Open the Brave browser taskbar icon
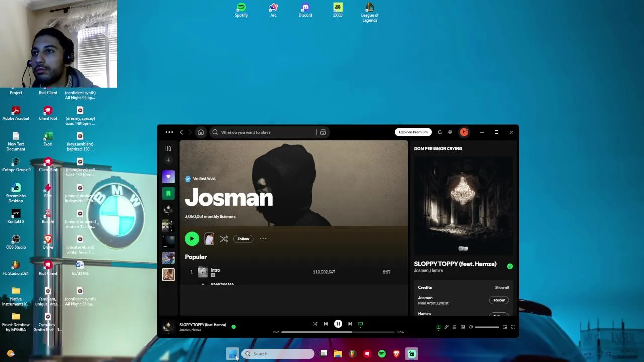 click(x=396, y=354)
